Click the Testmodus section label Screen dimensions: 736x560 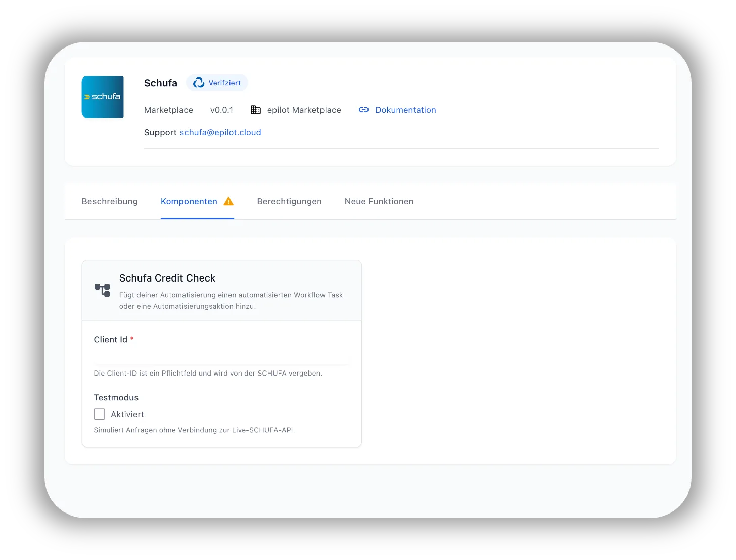(116, 398)
